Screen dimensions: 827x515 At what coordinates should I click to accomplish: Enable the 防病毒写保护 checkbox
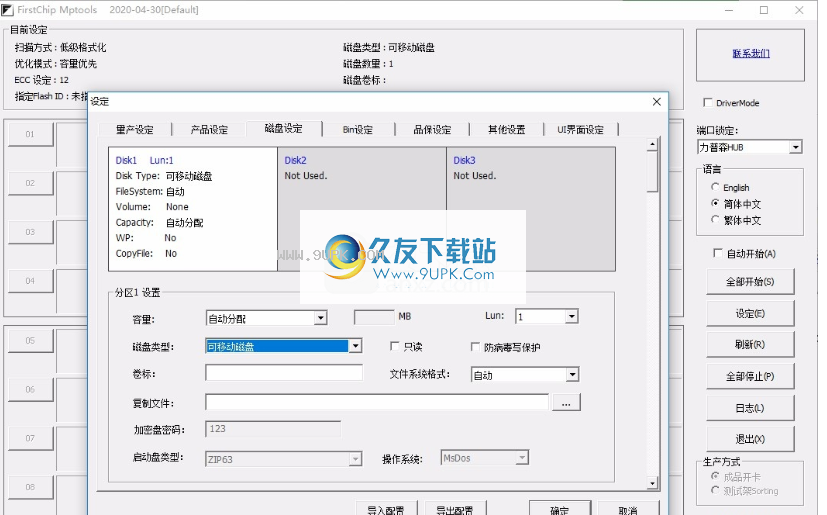tap(475, 347)
